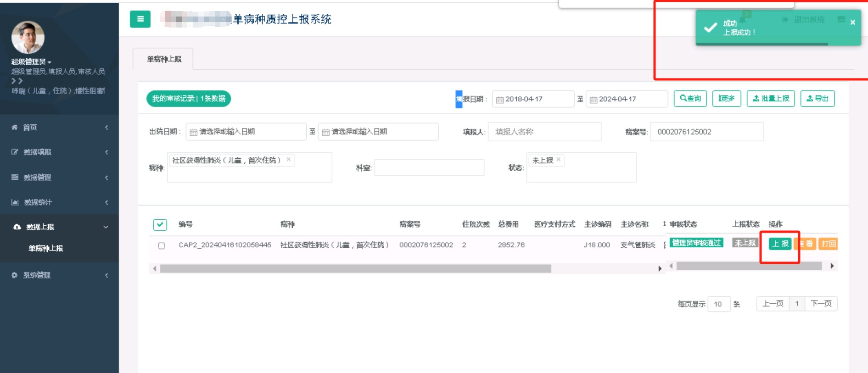Toggle the green hamburger menu button
868x373 pixels.
(x=140, y=19)
